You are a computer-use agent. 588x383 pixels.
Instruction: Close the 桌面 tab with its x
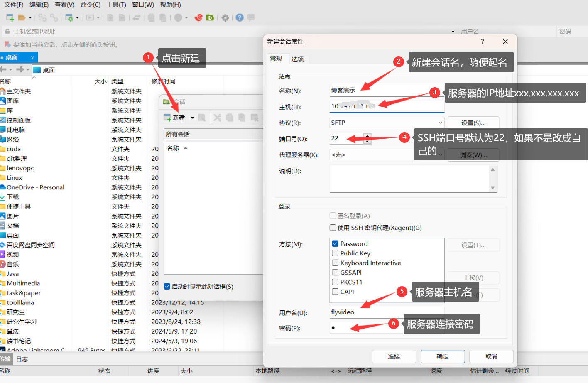point(32,57)
